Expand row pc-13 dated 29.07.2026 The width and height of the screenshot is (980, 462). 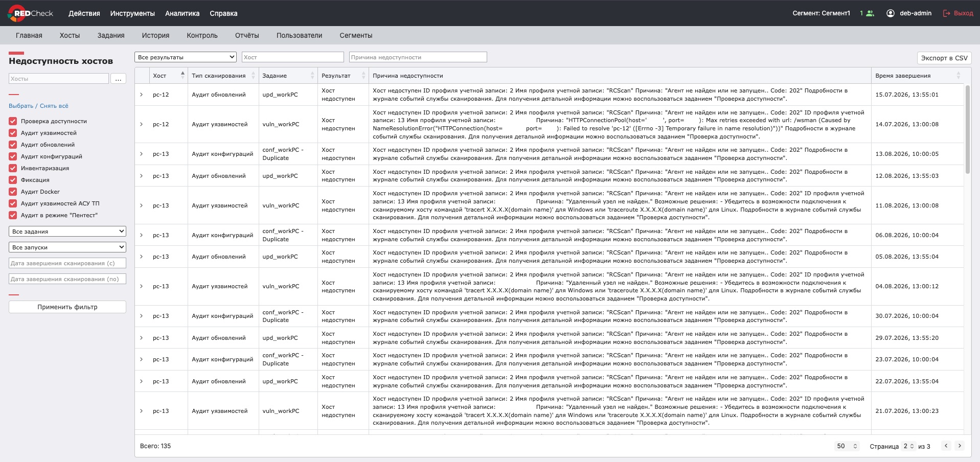pyautogui.click(x=142, y=338)
